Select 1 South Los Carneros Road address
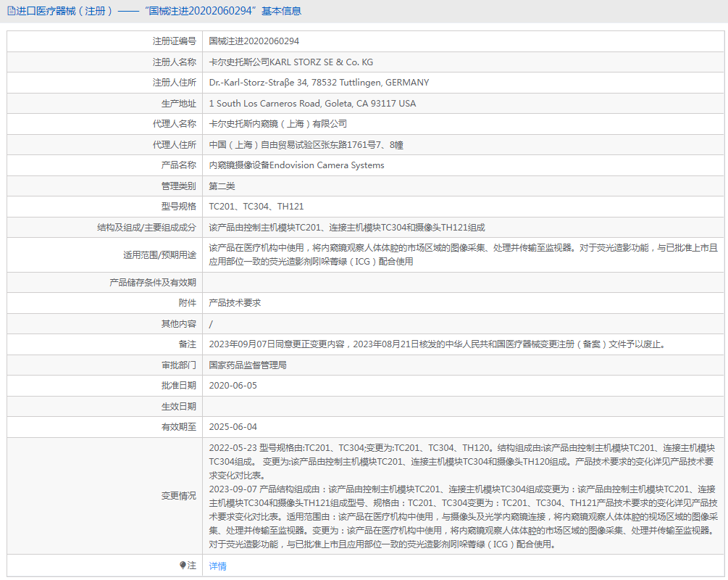This screenshot has width=728, height=580. point(312,104)
